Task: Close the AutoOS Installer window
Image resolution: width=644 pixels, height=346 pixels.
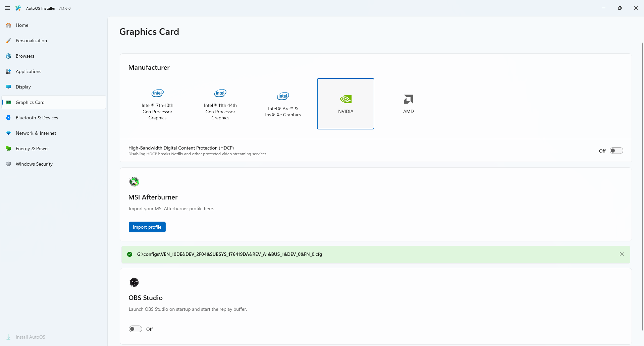Action: tap(636, 8)
